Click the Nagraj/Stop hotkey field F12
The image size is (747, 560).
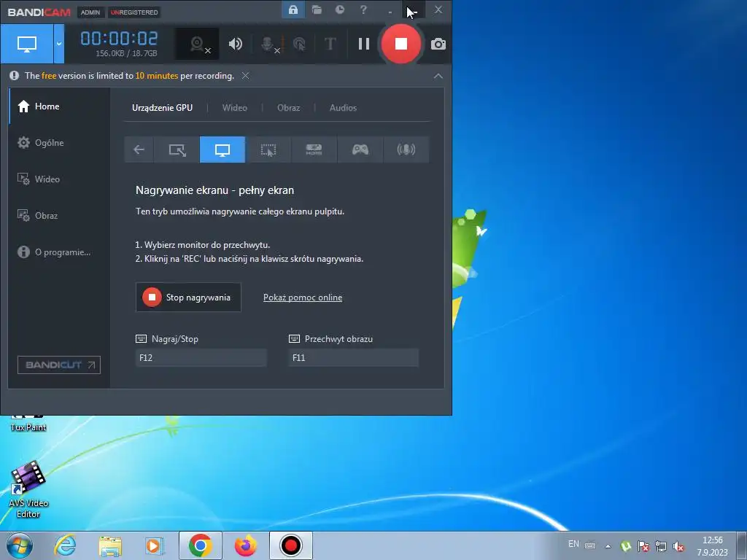coord(201,357)
